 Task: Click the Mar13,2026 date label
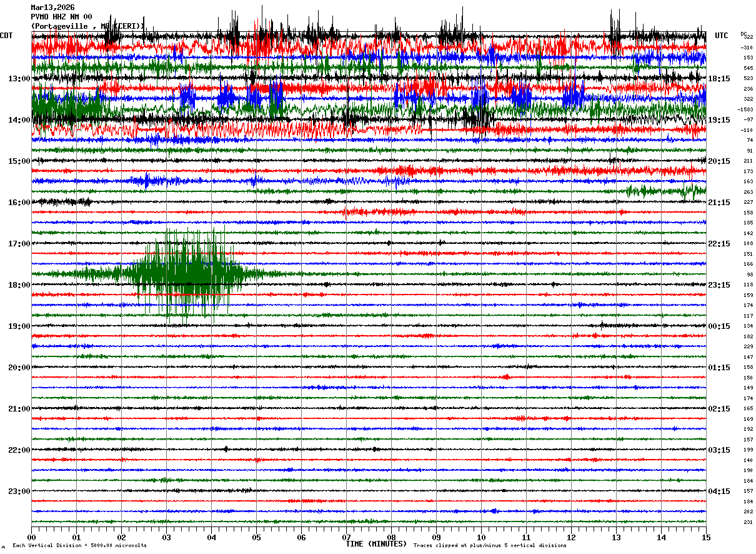click(52, 8)
